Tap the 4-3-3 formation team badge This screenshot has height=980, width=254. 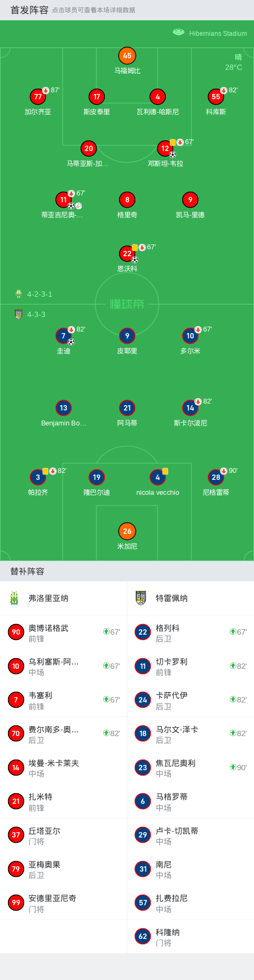pos(19,314)
